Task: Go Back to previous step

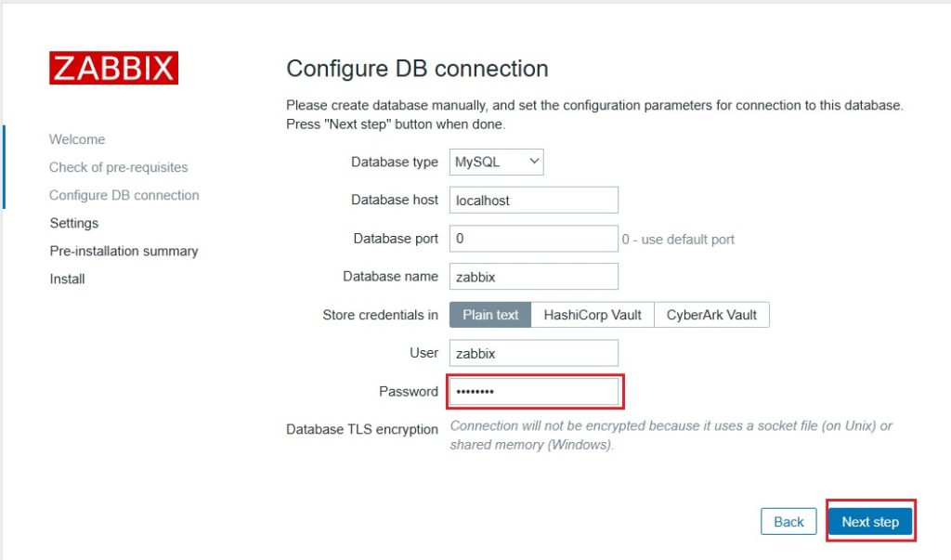Action: click(788, 522)
